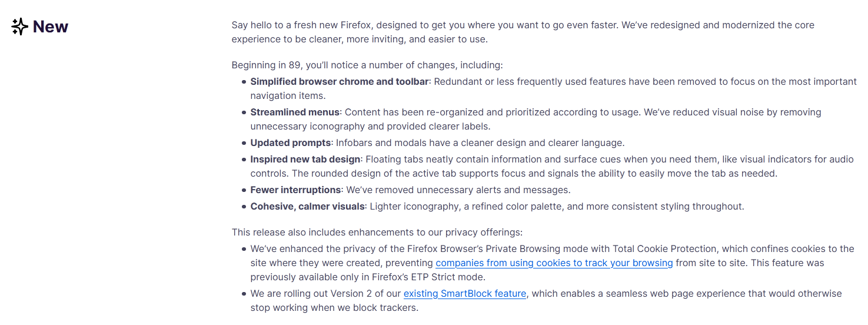Click "Simplified browser chrome and toolbar" bold text
This screenshot has height=325, width=868.
(x=340, y=81)
